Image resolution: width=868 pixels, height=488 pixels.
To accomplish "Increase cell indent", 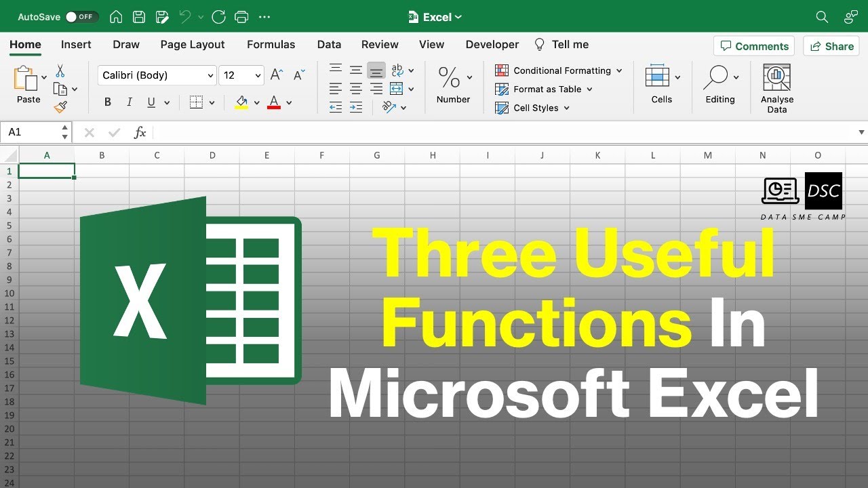I will coord(355,107).
